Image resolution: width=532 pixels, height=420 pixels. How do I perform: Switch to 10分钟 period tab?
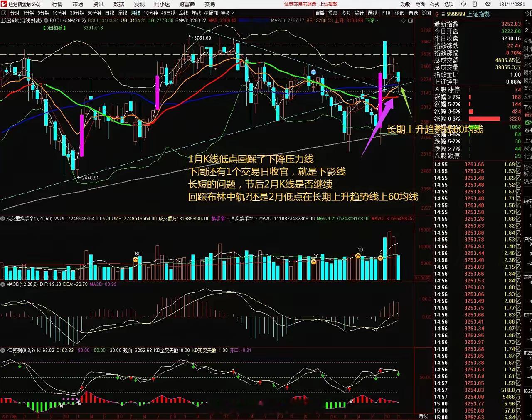pyautogui.click(x=151, y=13)
